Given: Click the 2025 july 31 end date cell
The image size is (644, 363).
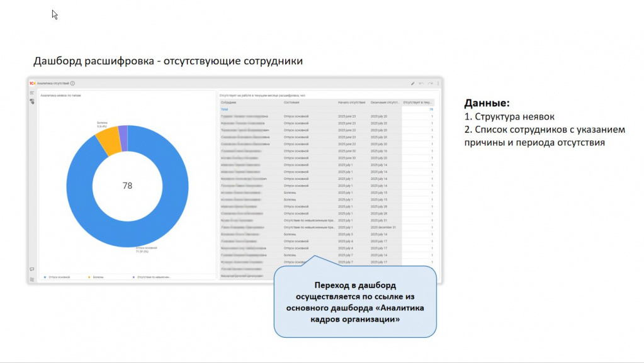Looking at the screenshot, I should pos(379,221).
